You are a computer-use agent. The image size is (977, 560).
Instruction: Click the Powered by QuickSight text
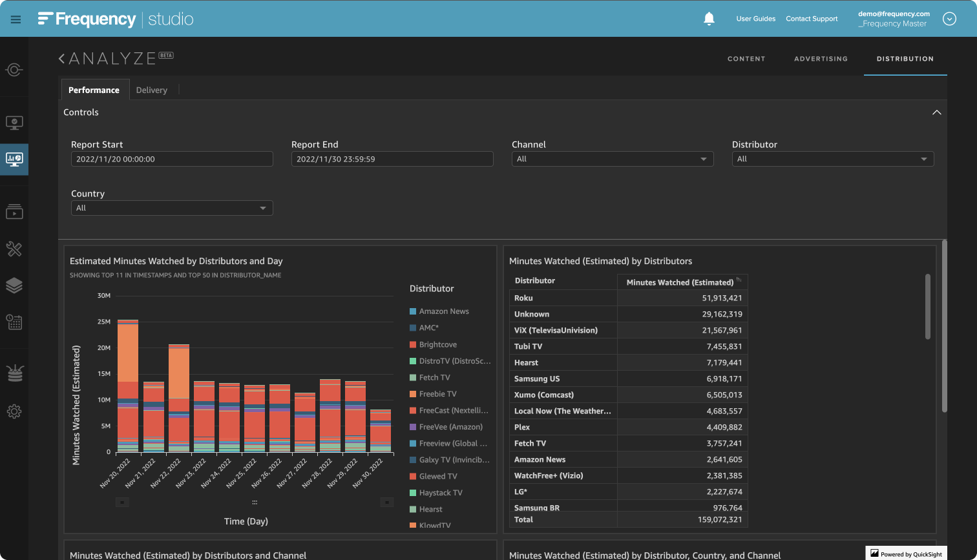click(912, 554)
